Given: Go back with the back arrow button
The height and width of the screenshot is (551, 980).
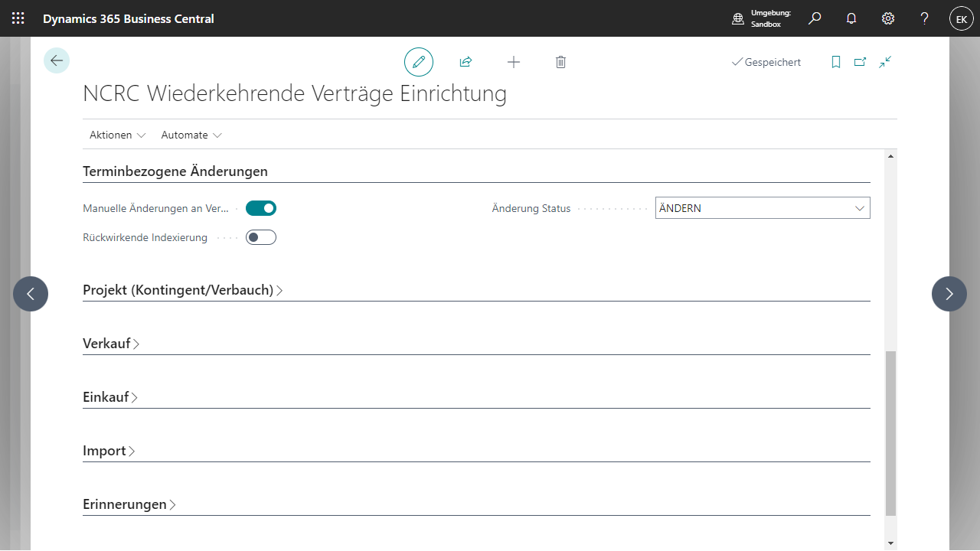Looking at the screenshot, I should [x=57, y=60].
